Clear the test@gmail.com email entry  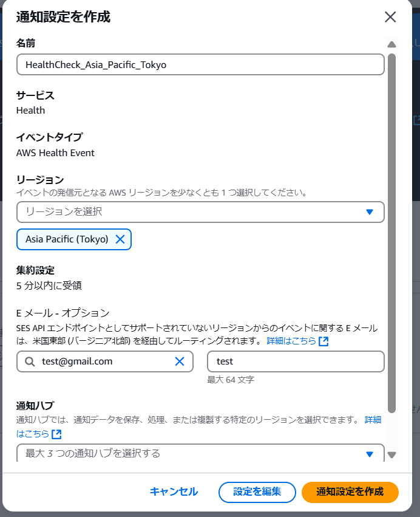[x=180, y=361]
